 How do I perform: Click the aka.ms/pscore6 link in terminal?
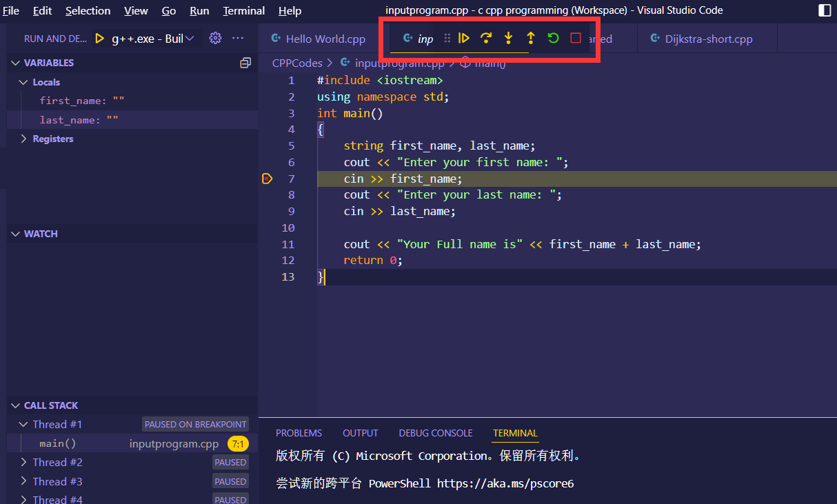[x=505, y=483]
